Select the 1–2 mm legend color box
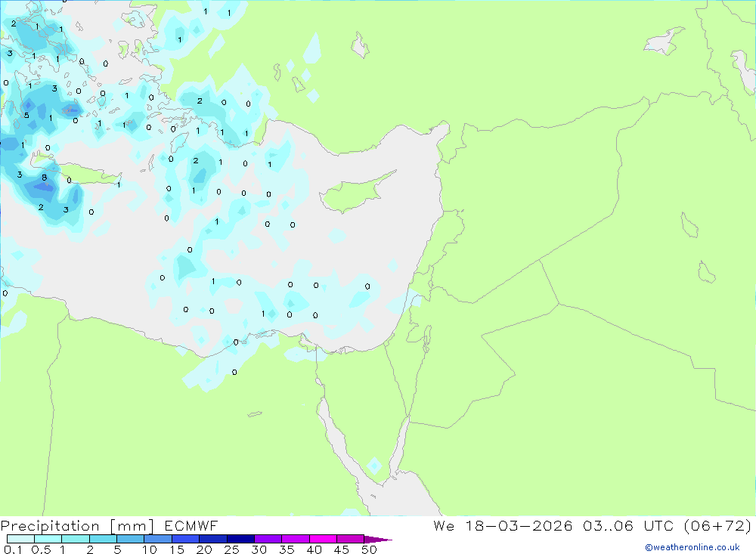The height and width of the screenshot is (554, 756). coord(76,539)
